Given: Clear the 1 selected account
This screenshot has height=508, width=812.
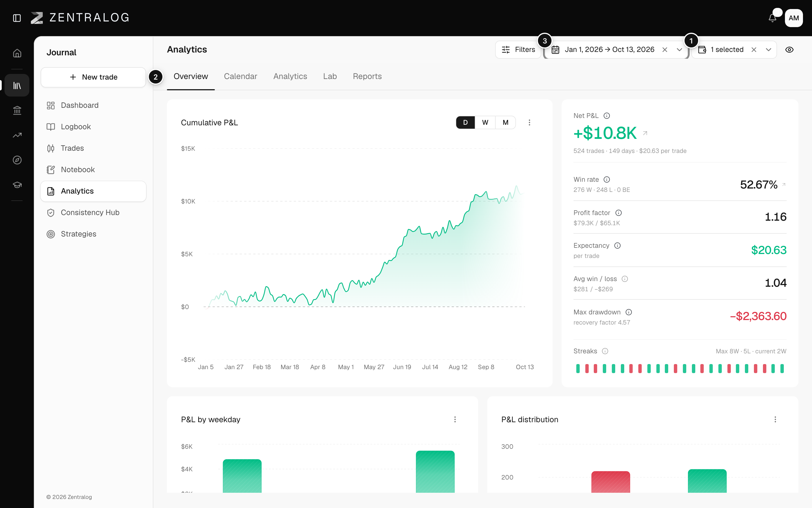Looking at the screenshot, I should point(754,50).
